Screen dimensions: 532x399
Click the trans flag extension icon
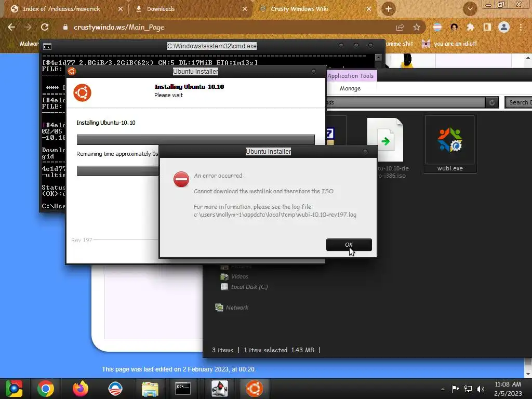[437, 27]
